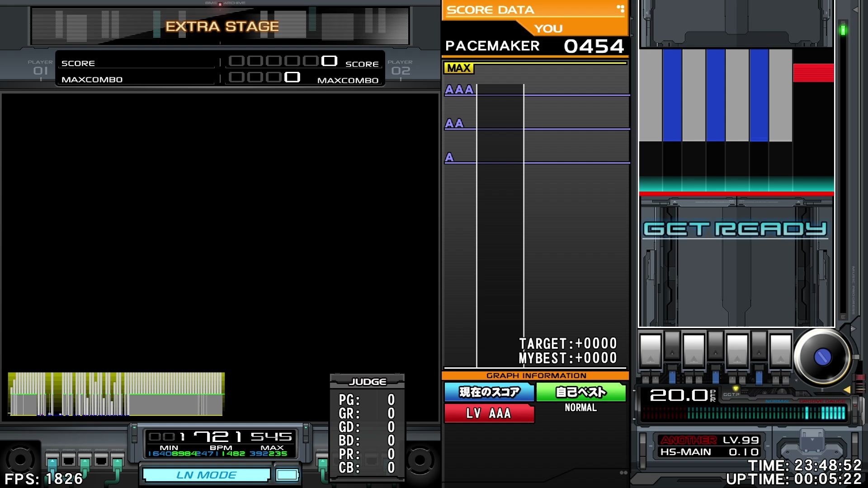This screenshot has height=488, width=868.
Task: Toggle the LN MODE display bar
Action: (206, 475)
